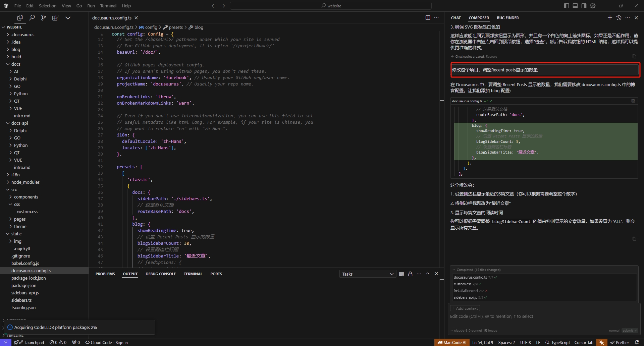The width and height of the screenshot is (644, 346).
Task: Open the Search magnifier icon in sidebar
Action: point(32,18)
